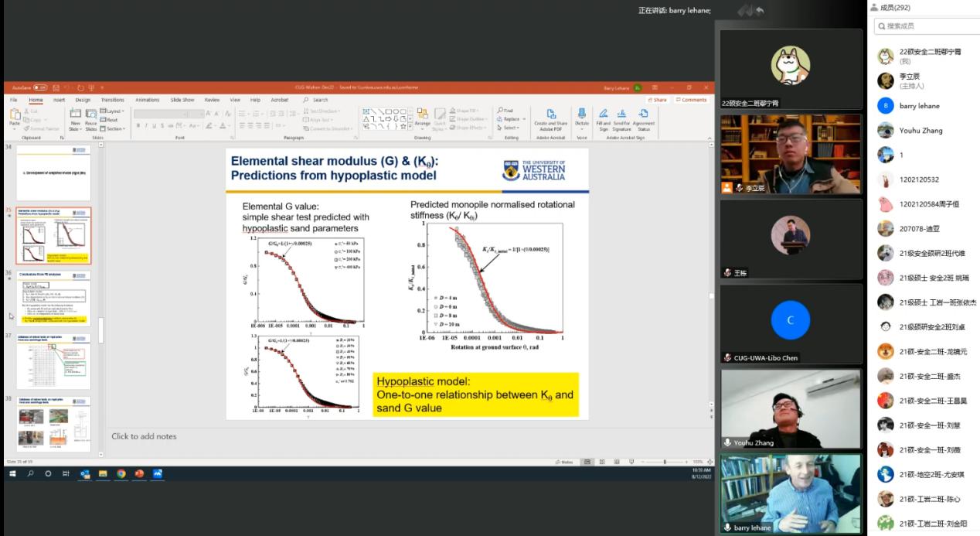Adjust the zoom slider in status bar
Viewport: 980px width, 536px height.
pyautogui.click(x=665, y=462)
